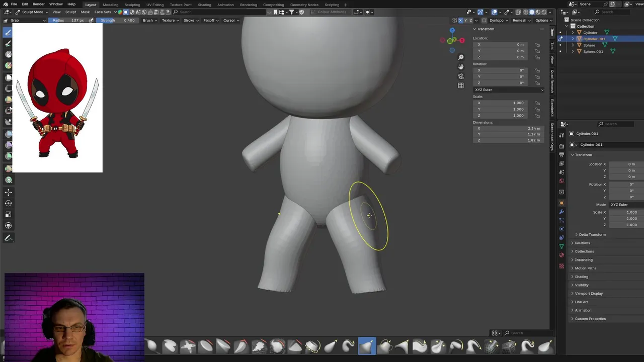Switch to rendered viewport shading
Image resolution: width=644 pixels, height=362 pixels.
(544, 12)
